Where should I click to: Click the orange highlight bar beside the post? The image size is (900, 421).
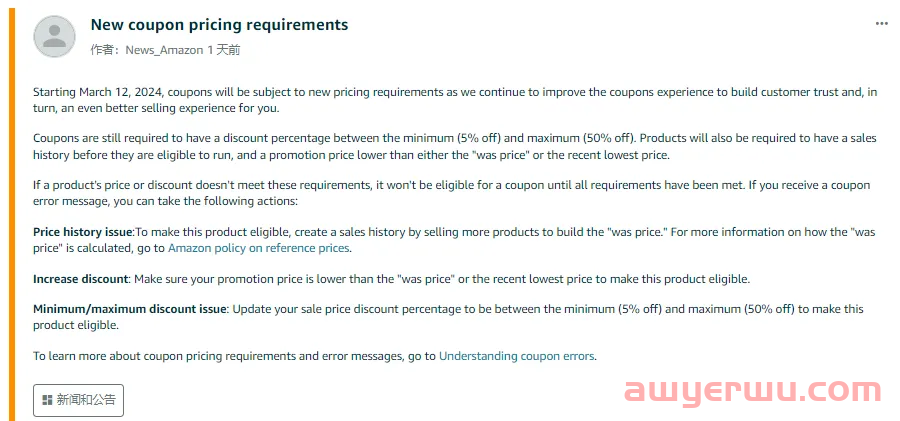[x=11, y=210]
